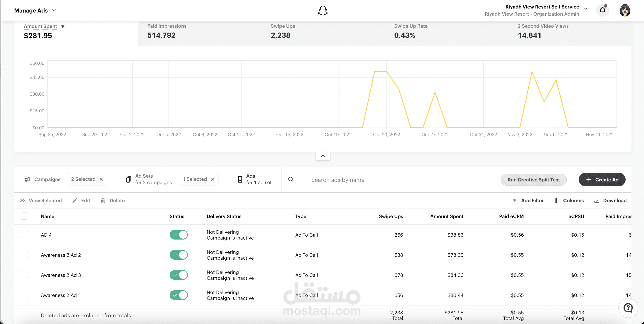
Task: Click the Snapchat ghost logo
Action: (322, 11)
